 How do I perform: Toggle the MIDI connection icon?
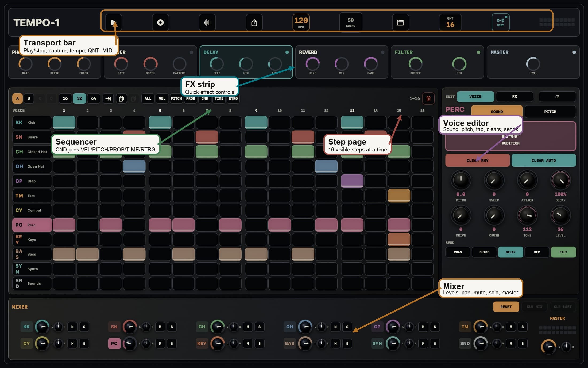pos(501,22)
